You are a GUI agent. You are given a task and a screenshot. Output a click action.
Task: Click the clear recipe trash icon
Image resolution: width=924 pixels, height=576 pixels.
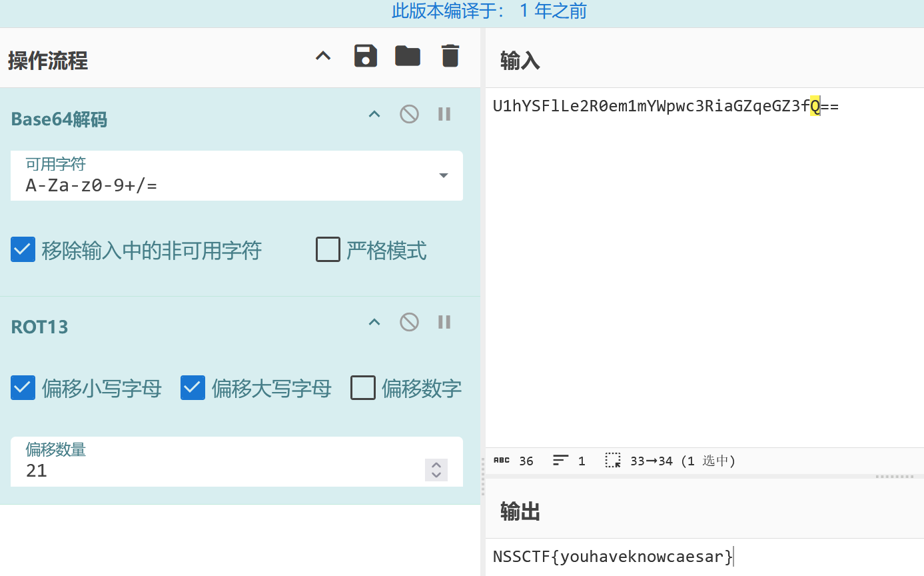[450, 56]
